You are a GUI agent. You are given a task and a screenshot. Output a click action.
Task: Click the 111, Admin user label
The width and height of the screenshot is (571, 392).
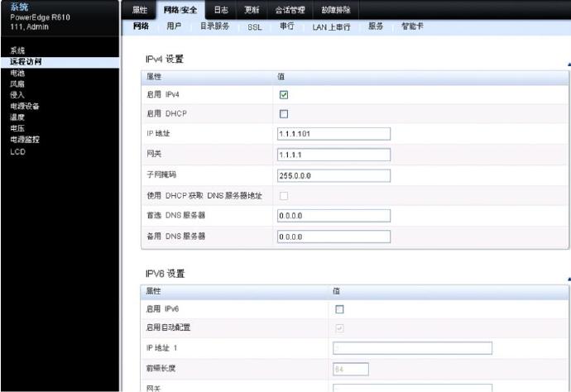pos(30,27)
